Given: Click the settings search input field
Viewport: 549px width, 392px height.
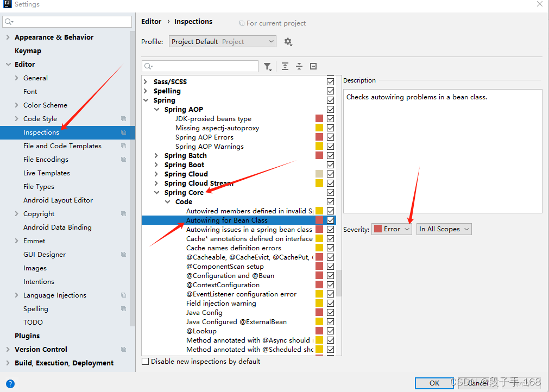Looking at the screenshot, I should (67, 22).
